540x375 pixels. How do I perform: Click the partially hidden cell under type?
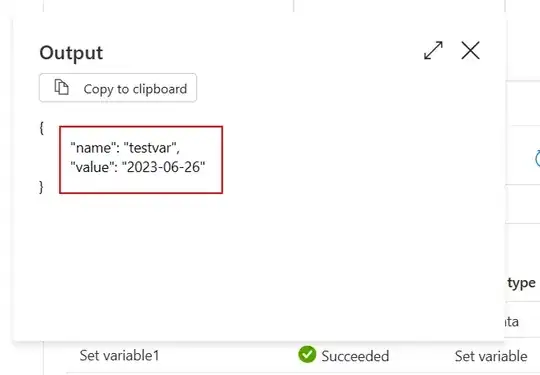click(512, 322)
